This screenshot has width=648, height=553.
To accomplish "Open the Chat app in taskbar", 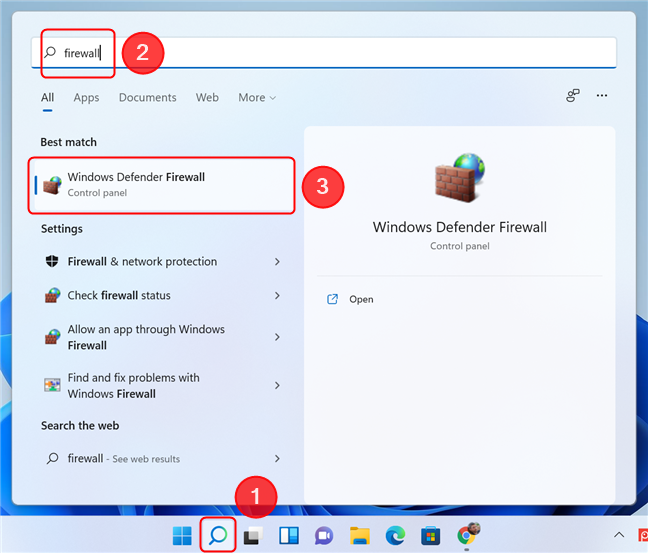I will [323, 535].
